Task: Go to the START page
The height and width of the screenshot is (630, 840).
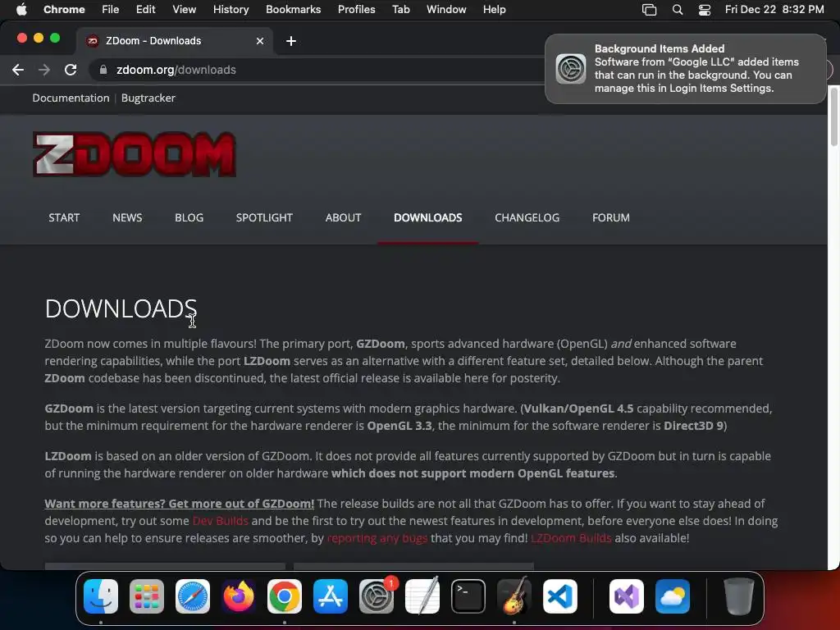Action: [64, 217]
